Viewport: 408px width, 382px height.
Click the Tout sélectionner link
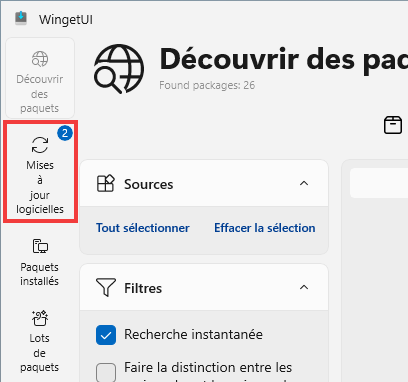[143, 228]
